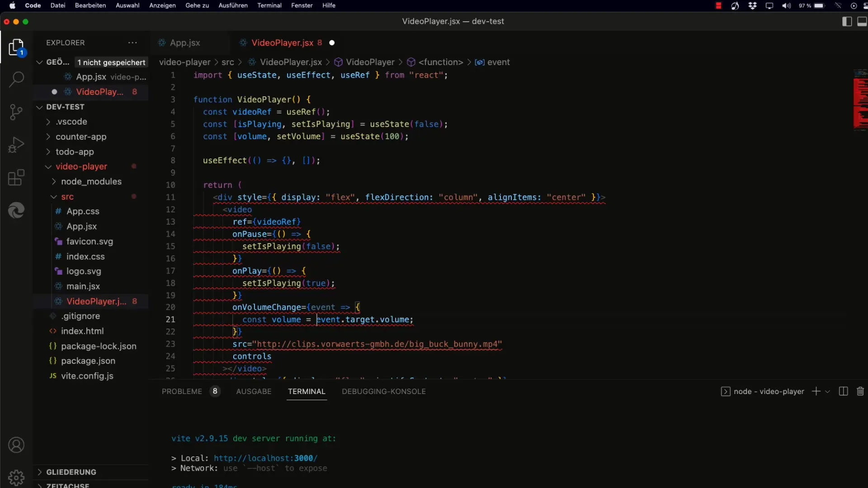This screenshot has width=868, height=488.
Task: Toggle primary sidebar layout icon
Action: 847,21
